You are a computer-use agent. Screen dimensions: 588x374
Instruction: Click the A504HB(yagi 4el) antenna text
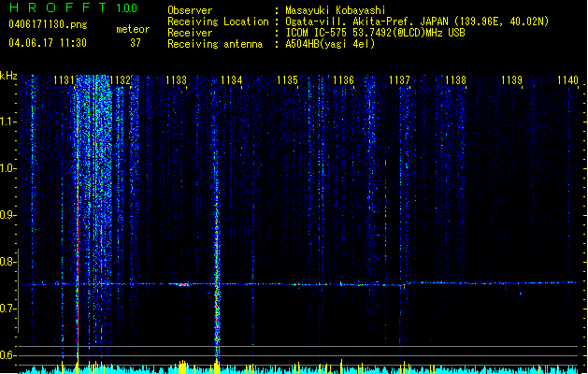[330, 44]
